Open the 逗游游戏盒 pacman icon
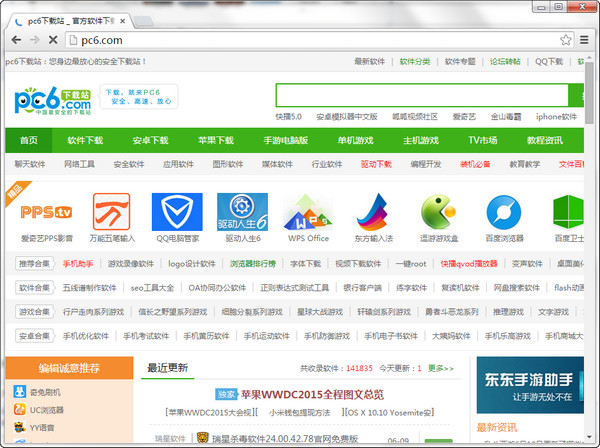Screen dimensions: 600x448 (x=439, y=212)
